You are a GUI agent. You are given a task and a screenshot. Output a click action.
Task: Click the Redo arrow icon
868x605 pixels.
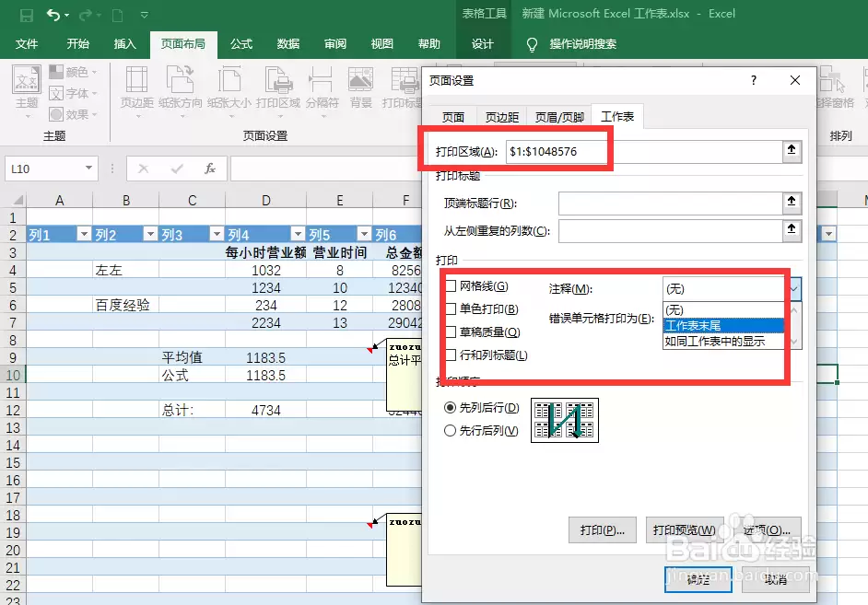pos(85,15)
